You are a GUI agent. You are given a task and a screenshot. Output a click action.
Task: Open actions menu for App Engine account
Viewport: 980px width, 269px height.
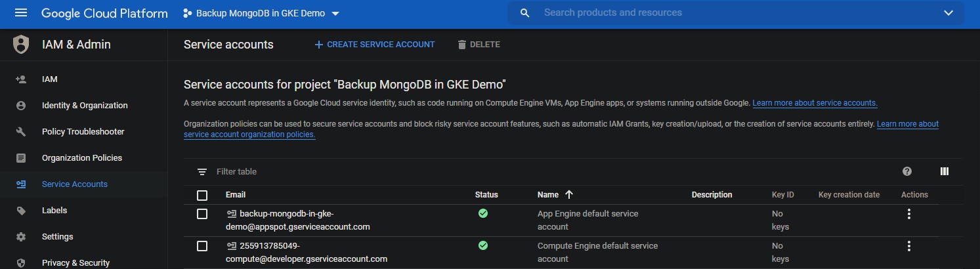click(x=909, y=214)
